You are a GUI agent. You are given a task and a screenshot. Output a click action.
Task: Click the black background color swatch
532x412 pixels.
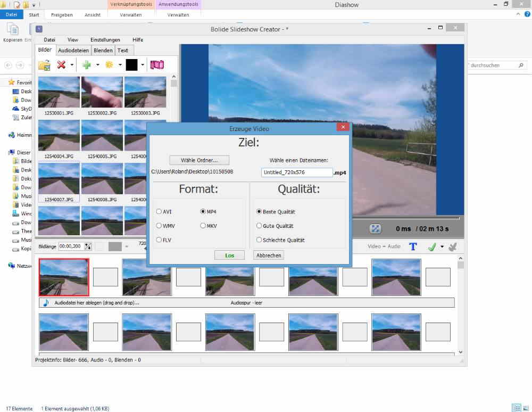[x=131, y=65]
